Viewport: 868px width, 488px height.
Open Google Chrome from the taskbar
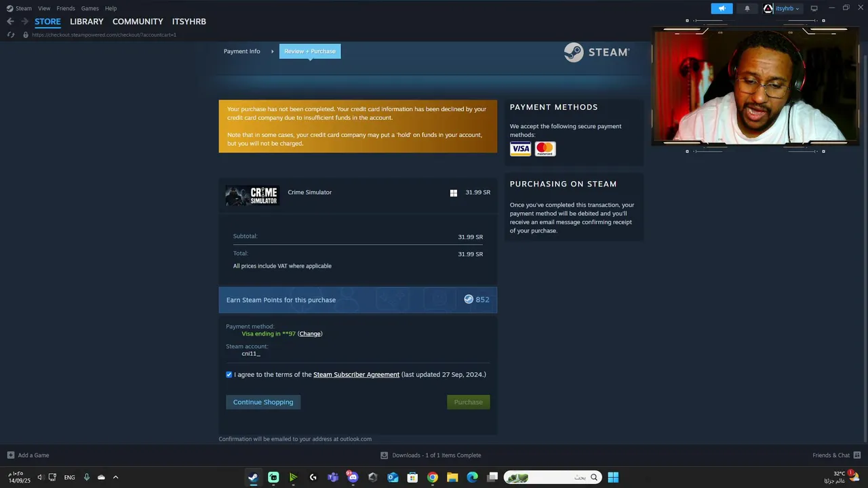click(x=433, y=478)
